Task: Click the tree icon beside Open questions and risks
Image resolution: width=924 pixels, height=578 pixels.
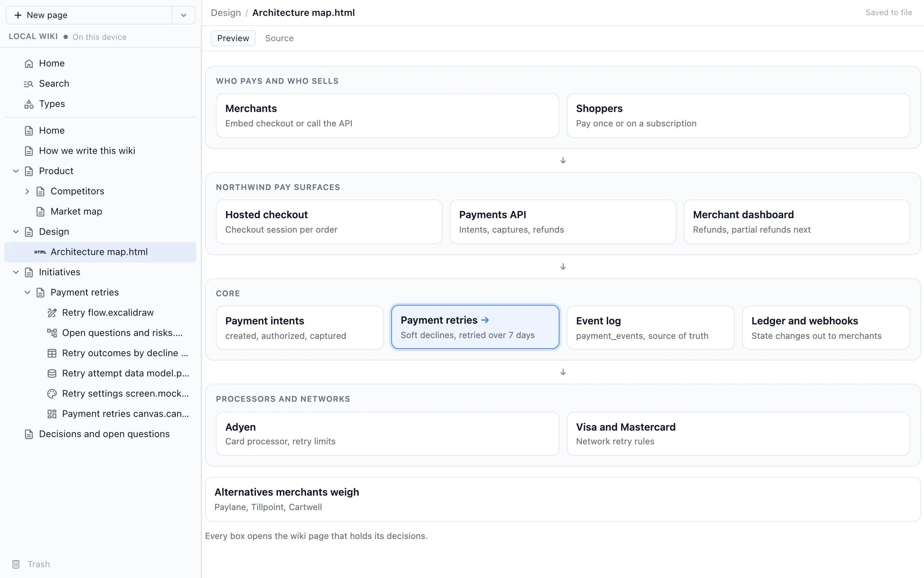Action: click(52, 333)
